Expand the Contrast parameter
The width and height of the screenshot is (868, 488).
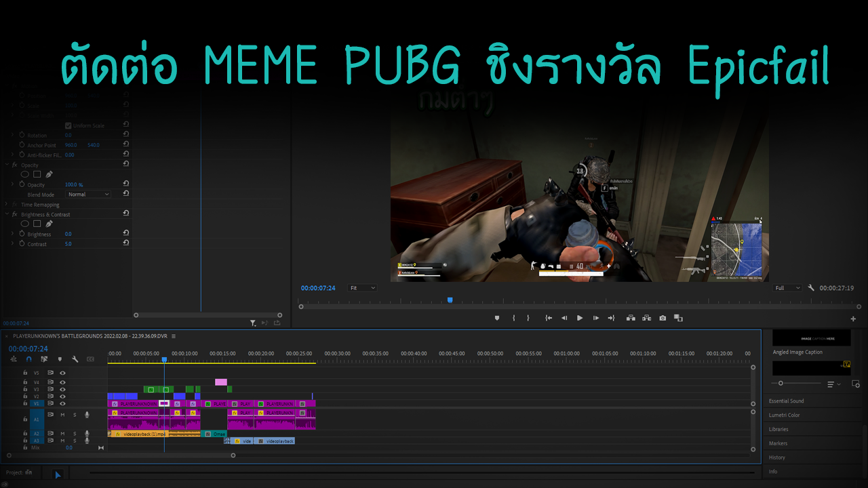(12, 243)
